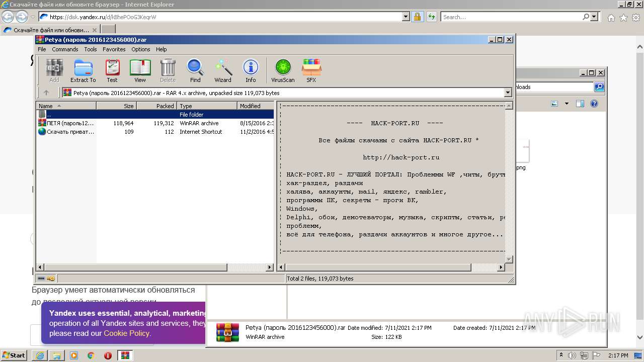Screen dimensions: 644x362
Task: Start VirusScan on the archive
Action: (x=283, y=70)
